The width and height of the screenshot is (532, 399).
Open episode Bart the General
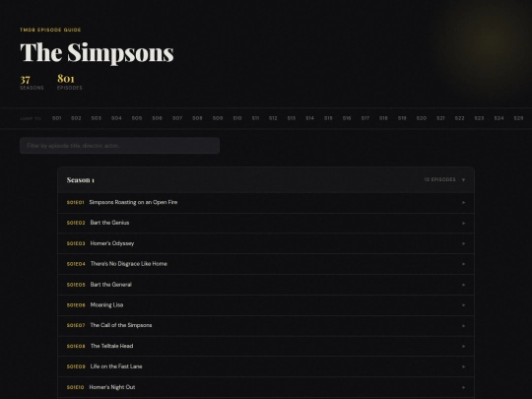point(110,285)
